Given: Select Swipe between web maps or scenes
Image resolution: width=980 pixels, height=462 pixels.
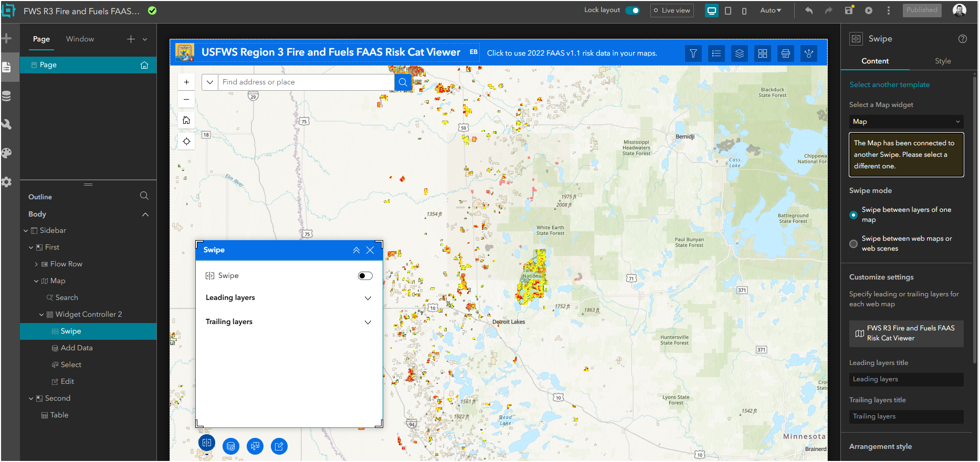Looking at the screenshot, I should pyautogui.click(x=853, y=244).
